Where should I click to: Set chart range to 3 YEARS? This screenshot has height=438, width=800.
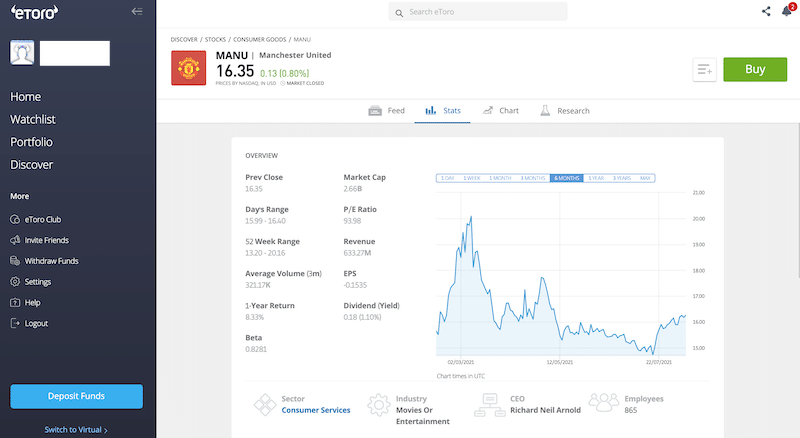(622, 178)
